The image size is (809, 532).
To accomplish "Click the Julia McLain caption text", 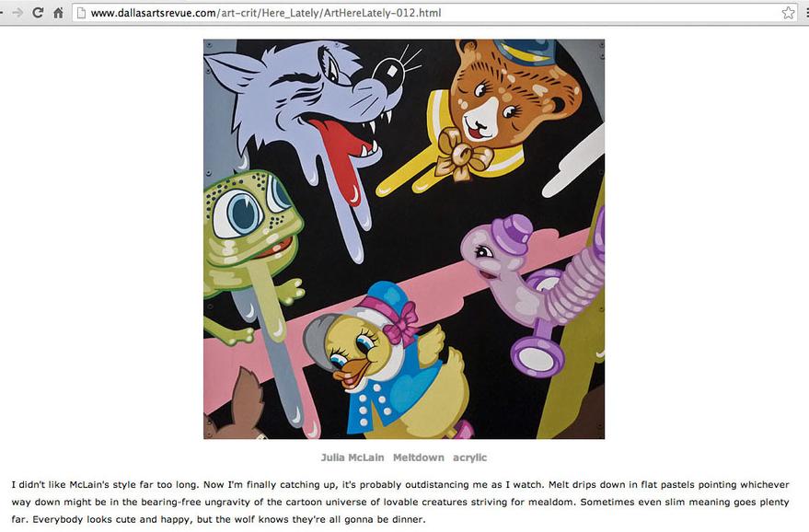I will click(x=352, y=457).
